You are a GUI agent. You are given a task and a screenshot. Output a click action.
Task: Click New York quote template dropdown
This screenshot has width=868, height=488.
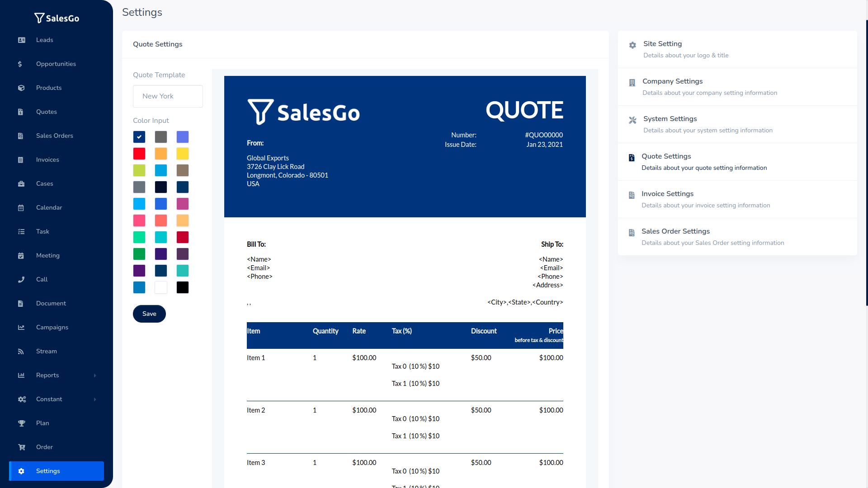(x=168, y=96)
